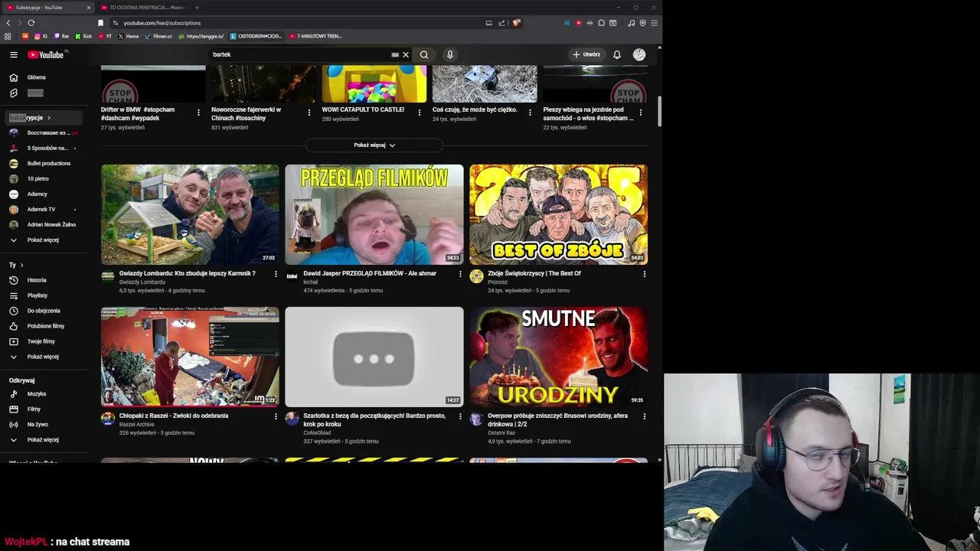The width and height of the screenshot is (980, 551).
Task: Open Gwiazdy Lombardu Karmnik video title
Action: click(188, 273)
